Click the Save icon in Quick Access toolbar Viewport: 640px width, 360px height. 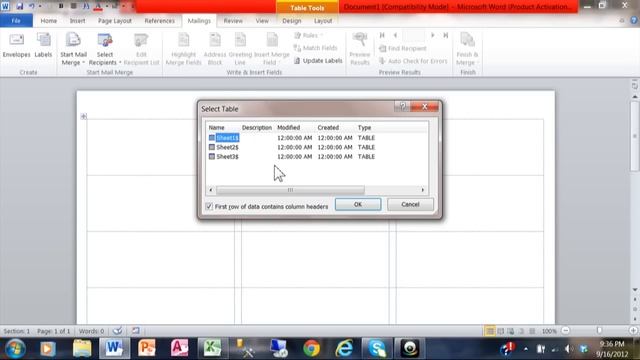pyautogui.click(x=19, y=6)
